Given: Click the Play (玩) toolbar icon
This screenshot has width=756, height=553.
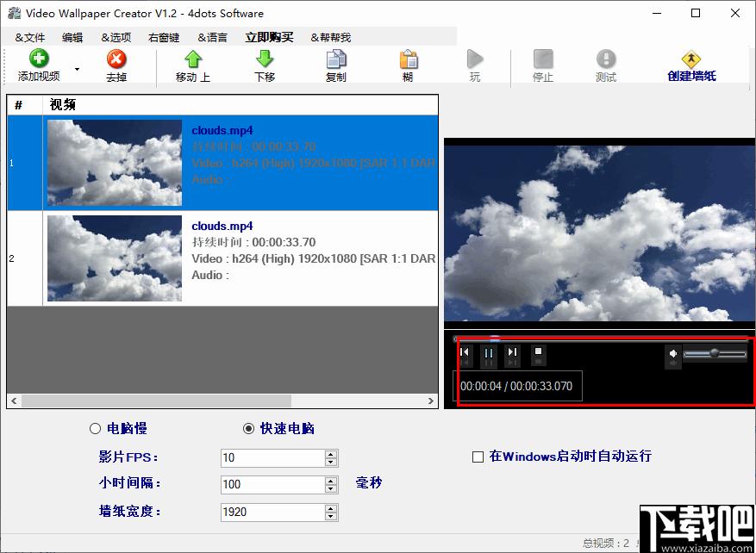Looking at the screenshot, I should pyautogui.click(x=475, y=59).
